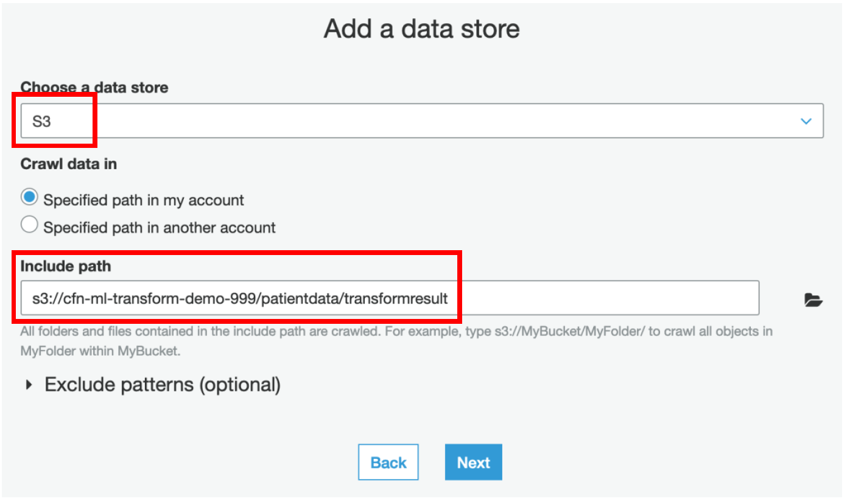Click the Include path label

point(66,266)
